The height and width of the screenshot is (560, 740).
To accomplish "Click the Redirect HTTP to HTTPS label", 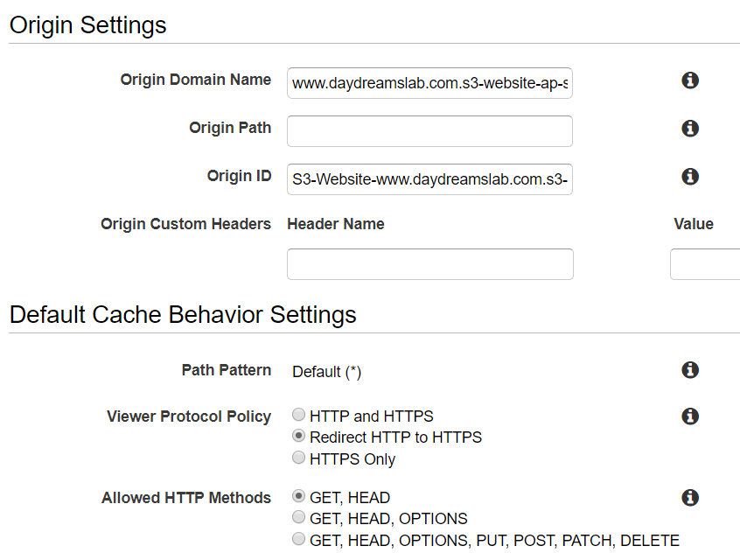I will [x=395, y=437].
